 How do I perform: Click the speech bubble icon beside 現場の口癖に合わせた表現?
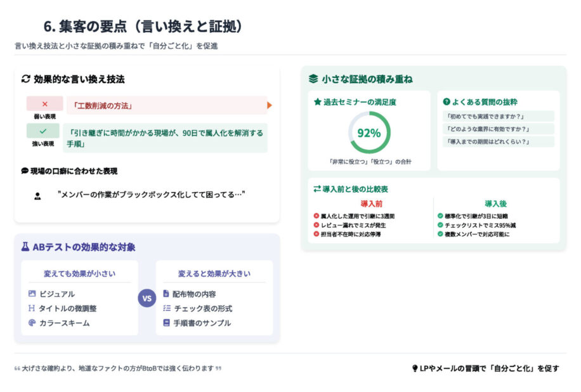pos(25,171)
